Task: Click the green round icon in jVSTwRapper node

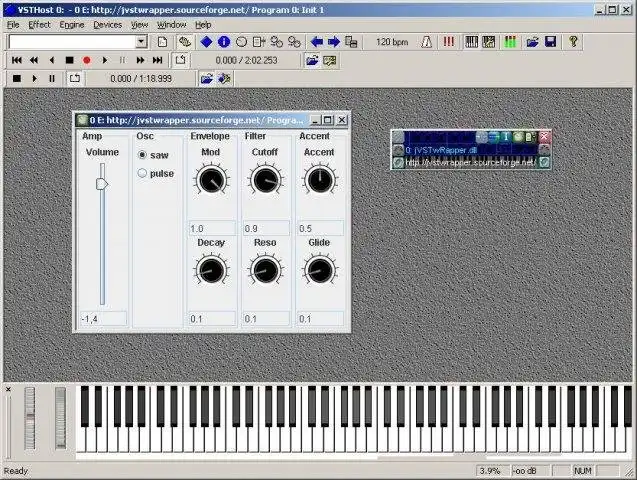Action: click(x=518, y=137)
